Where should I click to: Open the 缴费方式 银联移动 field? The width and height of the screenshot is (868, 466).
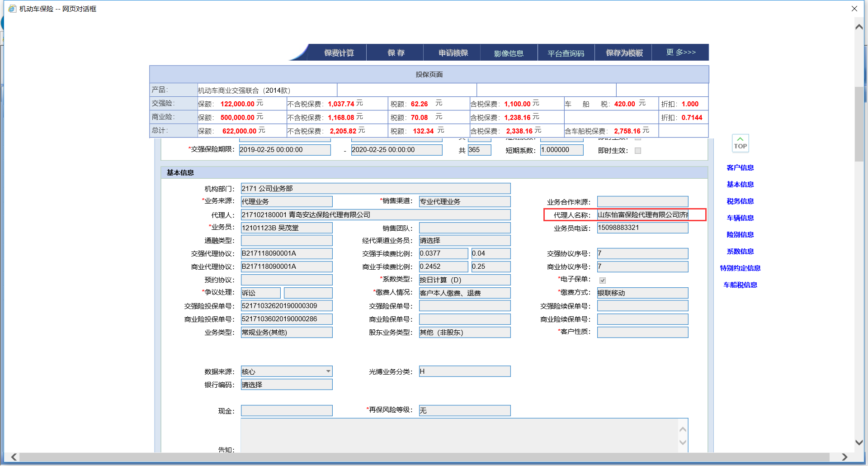coord(642,293)
